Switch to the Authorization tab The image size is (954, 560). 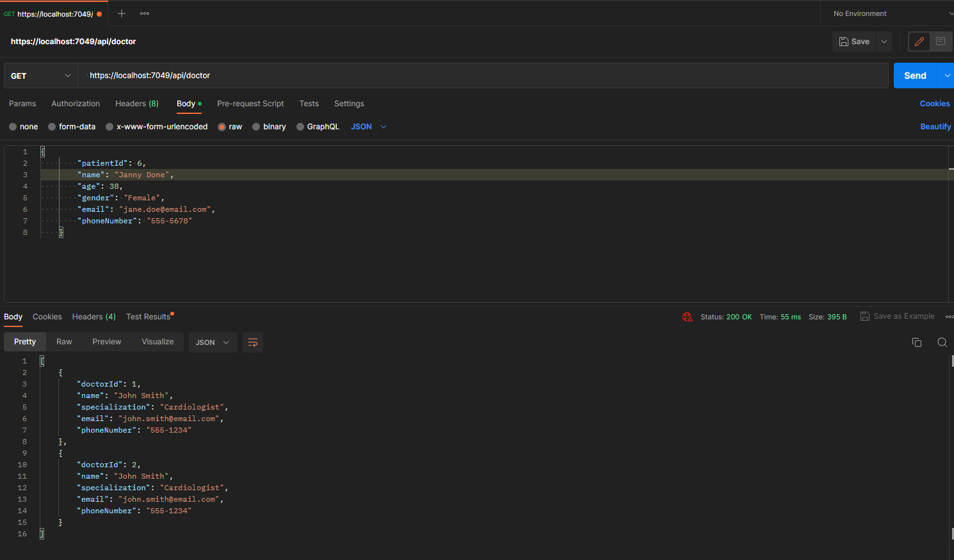pos(76,104)
